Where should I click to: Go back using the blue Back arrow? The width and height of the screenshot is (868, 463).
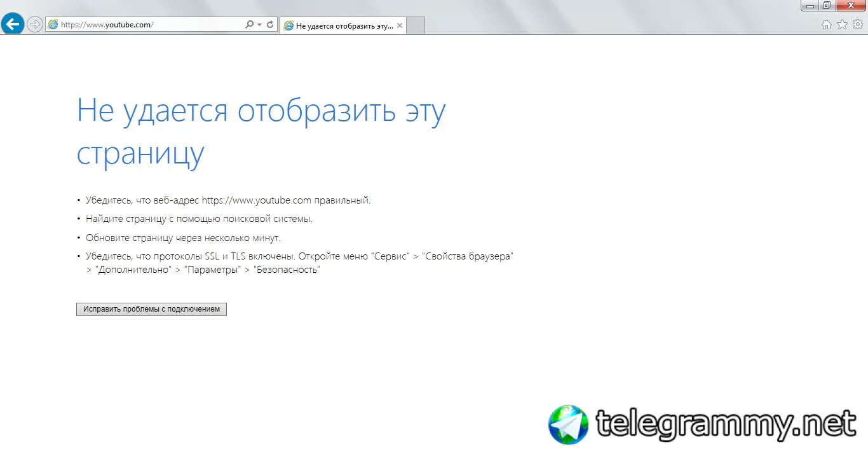(x=12, y=24)
